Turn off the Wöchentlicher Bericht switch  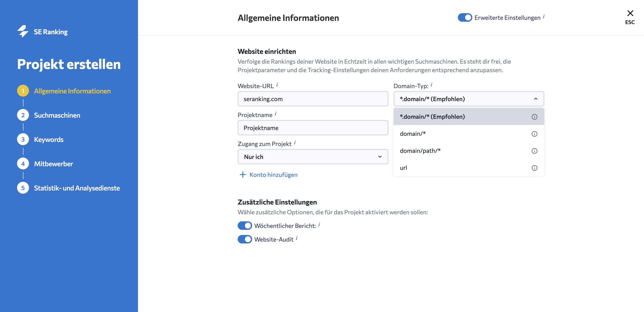tap(245, 226)
